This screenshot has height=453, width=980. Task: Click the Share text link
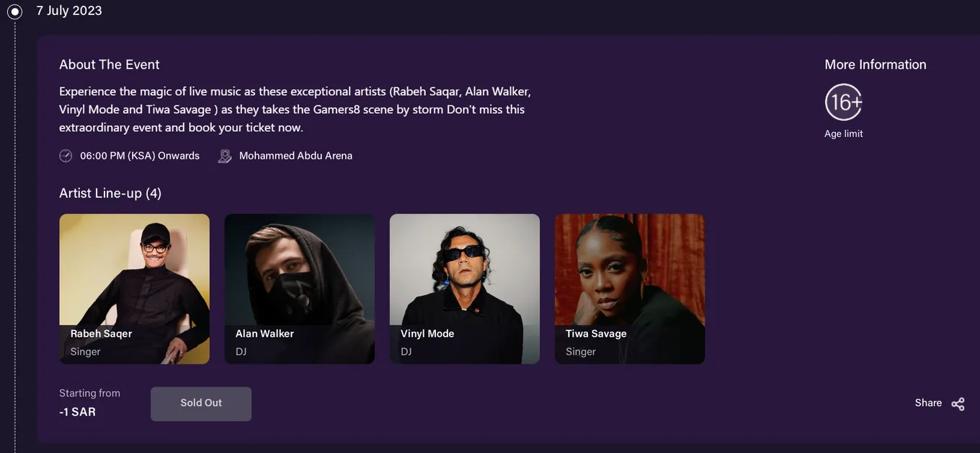928,403
